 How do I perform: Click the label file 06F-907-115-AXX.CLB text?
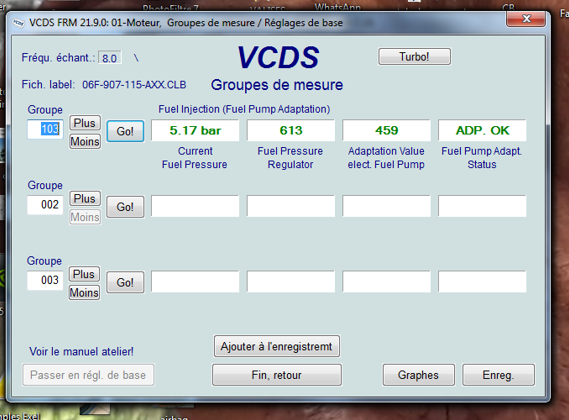tap(134, 85)
